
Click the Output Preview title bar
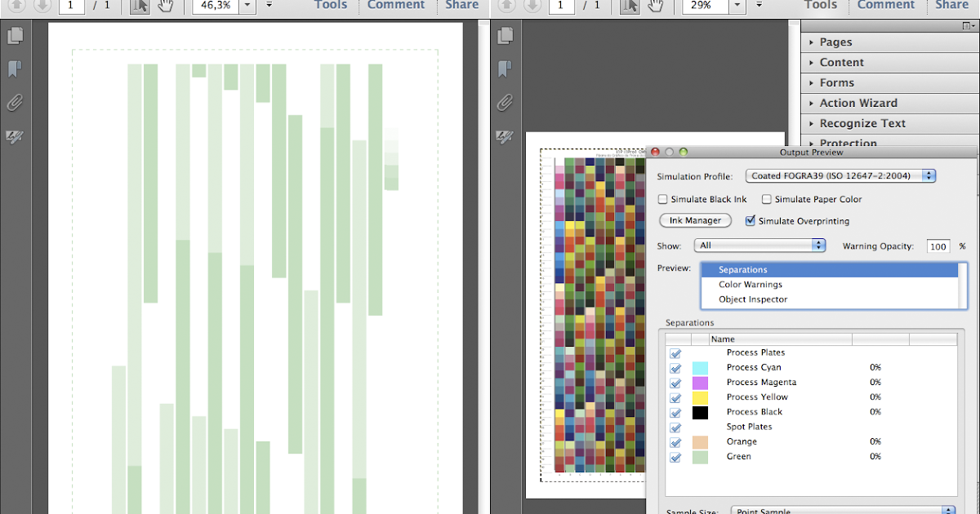pyautogui.click(x=813, y=152)
